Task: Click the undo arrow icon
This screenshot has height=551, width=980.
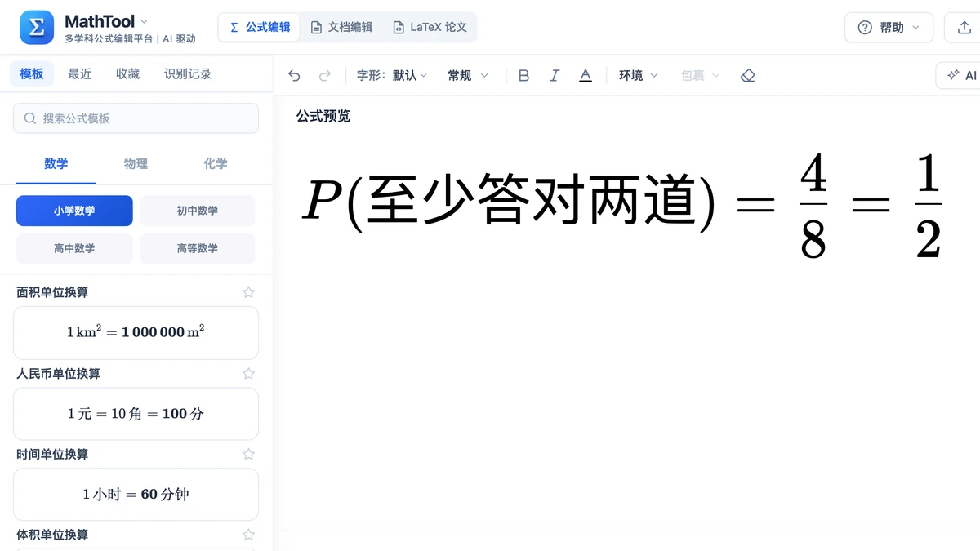Action: [x=295, y=75]
